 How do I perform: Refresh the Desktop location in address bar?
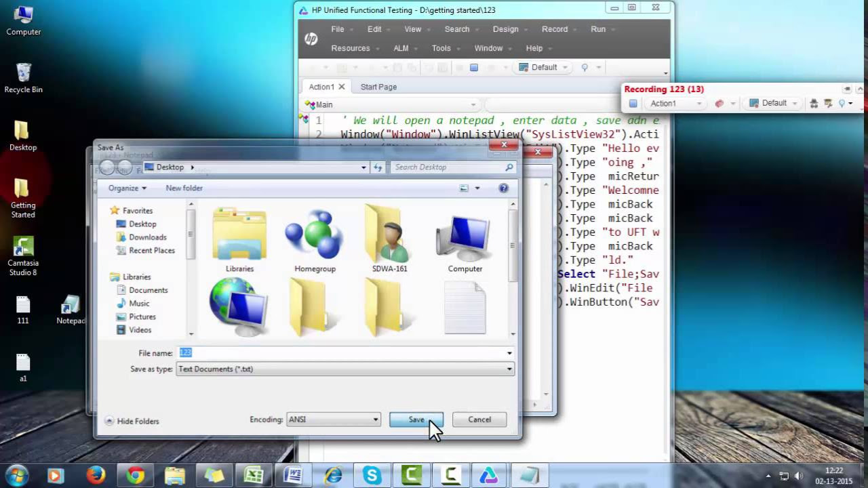tap(378, 167)
